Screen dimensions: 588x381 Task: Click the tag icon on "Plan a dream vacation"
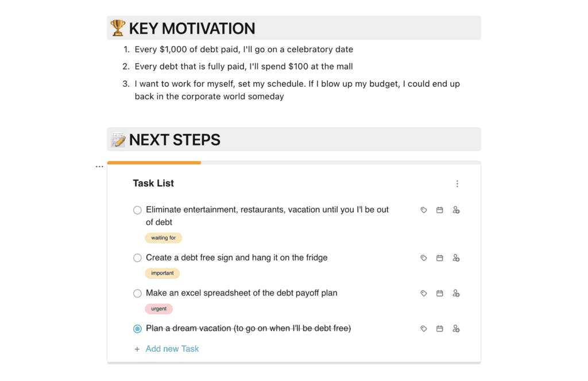424,328
